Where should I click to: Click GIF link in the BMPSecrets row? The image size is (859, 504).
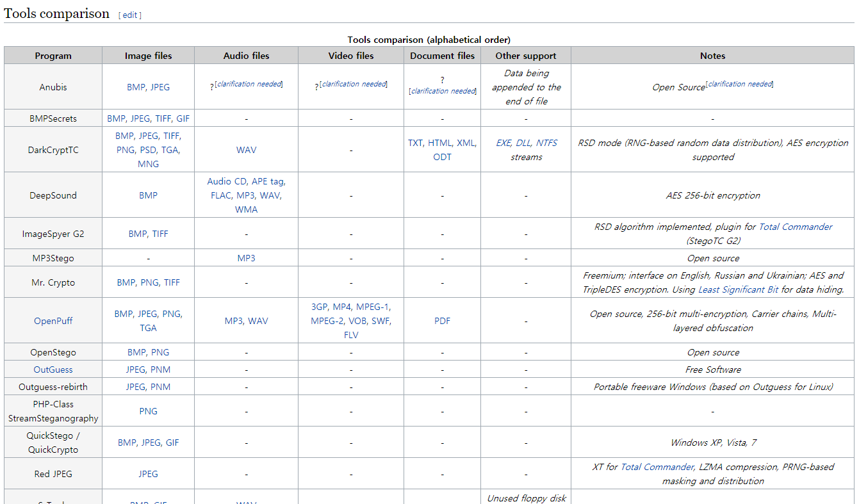click(183, 118)
